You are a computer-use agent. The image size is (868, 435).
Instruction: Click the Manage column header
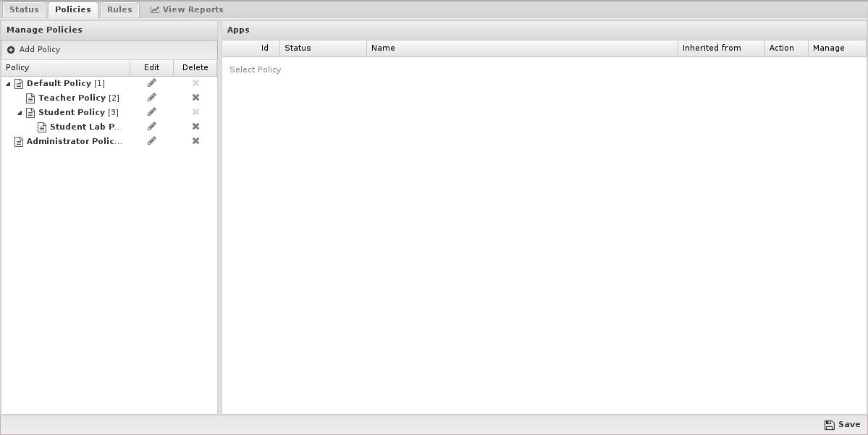click(837, 48)
